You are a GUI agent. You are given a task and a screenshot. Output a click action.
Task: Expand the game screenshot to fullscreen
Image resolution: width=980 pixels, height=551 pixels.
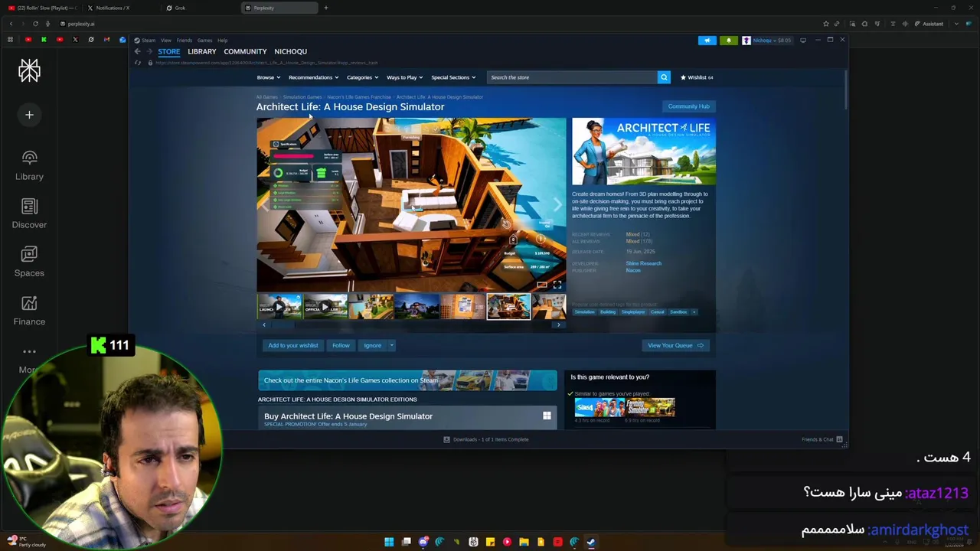coord(557,285)
